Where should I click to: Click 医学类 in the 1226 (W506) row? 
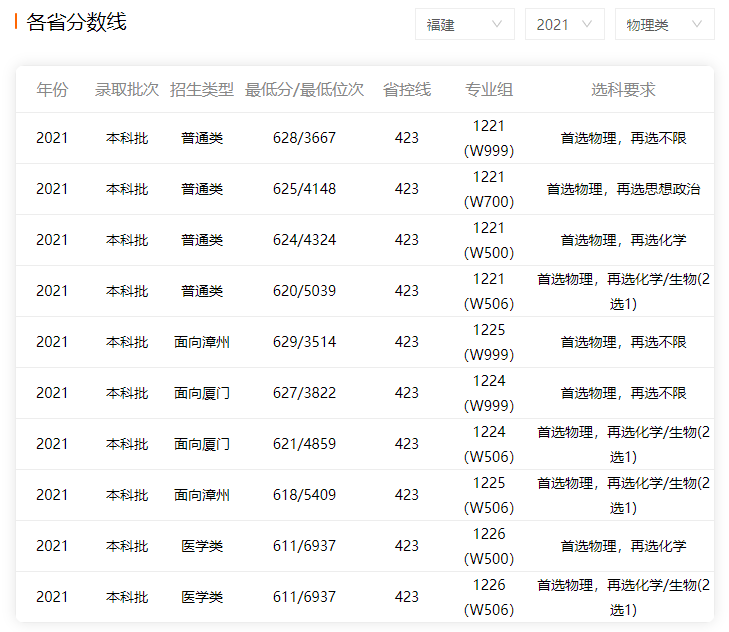pos(202,597)
